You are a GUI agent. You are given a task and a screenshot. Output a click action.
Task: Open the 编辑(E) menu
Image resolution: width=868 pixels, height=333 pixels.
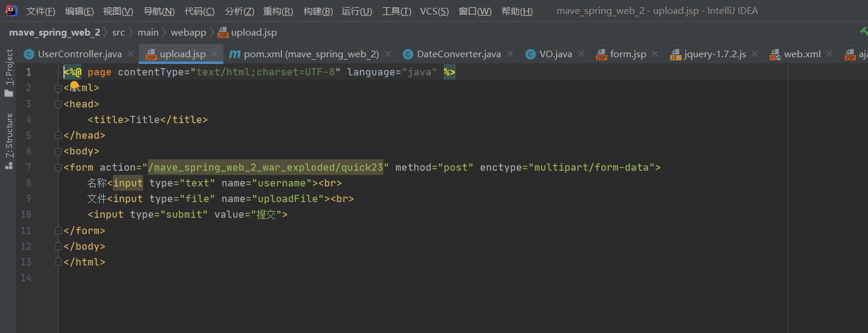tap(80, 11)
